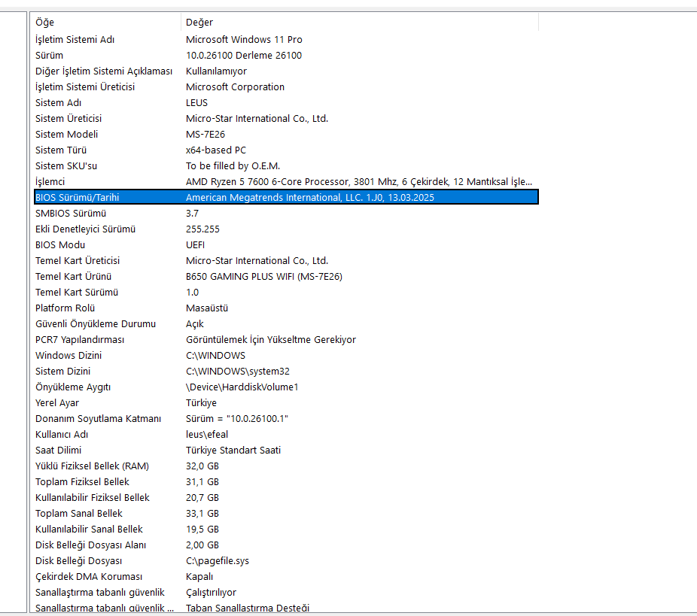Select the Temel Kart Sürümü row

[286, 293]
